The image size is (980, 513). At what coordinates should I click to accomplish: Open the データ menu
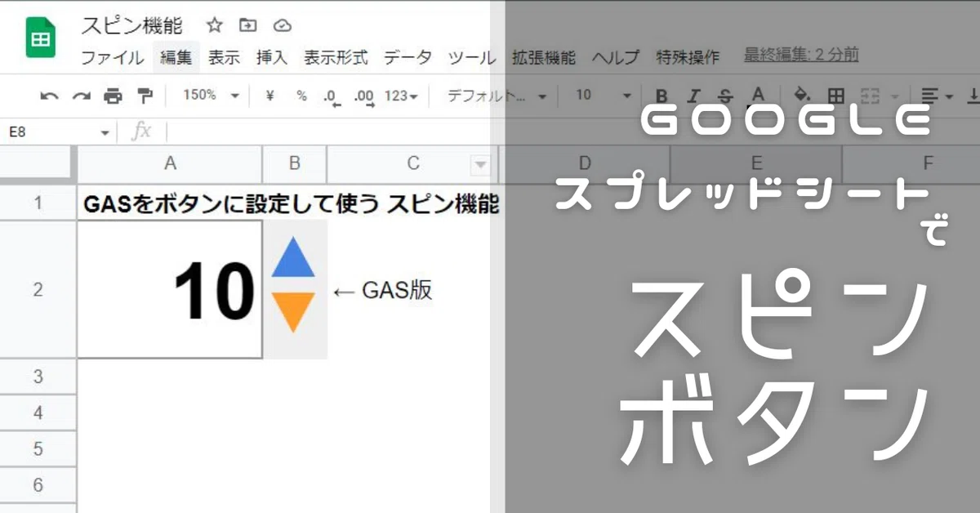[x=408, y=57]
